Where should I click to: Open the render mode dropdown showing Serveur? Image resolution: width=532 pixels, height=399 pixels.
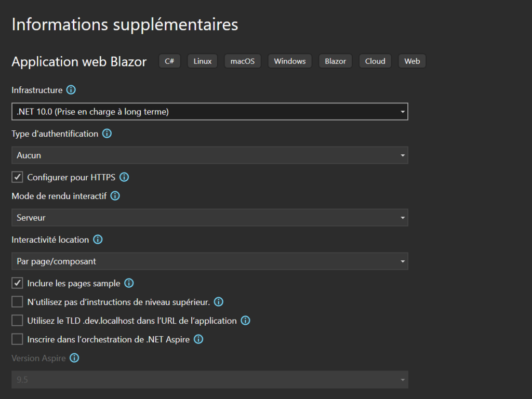[209, 218]
